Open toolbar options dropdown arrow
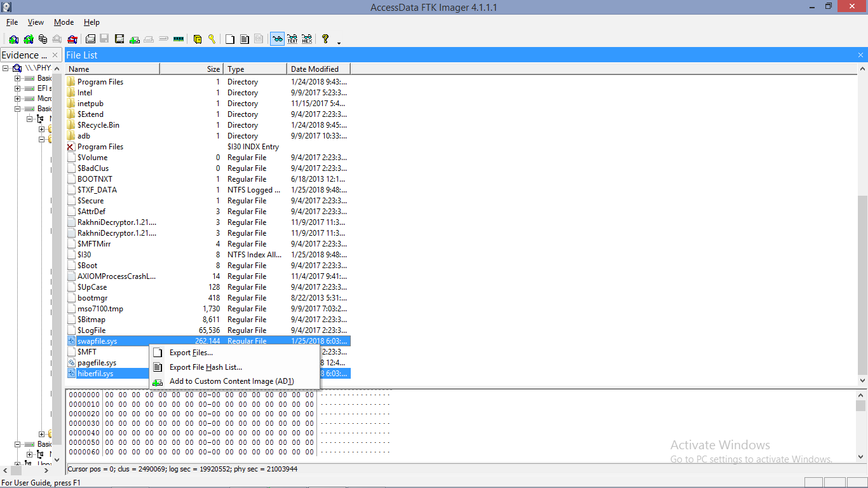Image resolution: width=868 pixels, height=488 pixels. point(339,43)
